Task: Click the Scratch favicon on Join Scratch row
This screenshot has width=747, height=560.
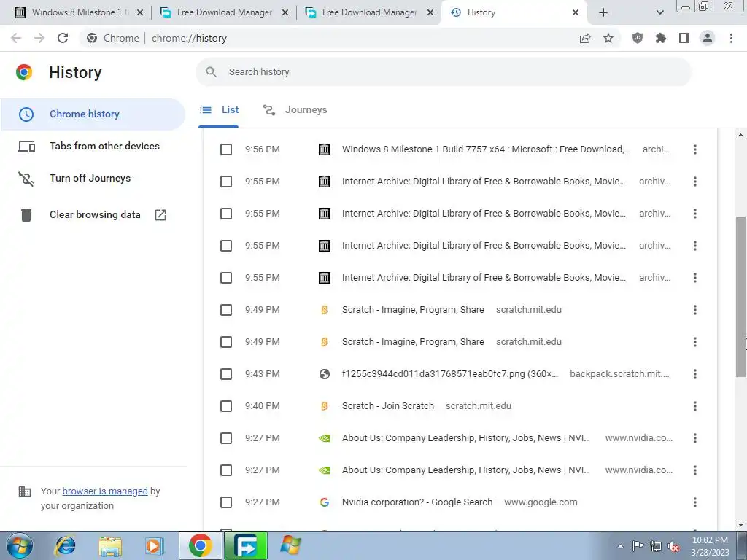Action: point(325,406)
